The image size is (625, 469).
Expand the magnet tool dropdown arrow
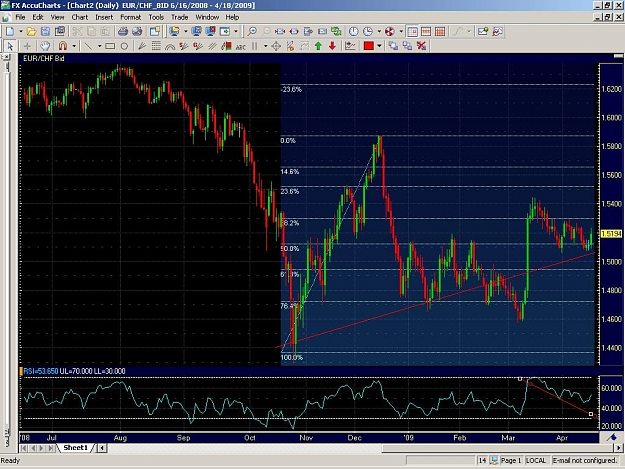tap(74, 46)
